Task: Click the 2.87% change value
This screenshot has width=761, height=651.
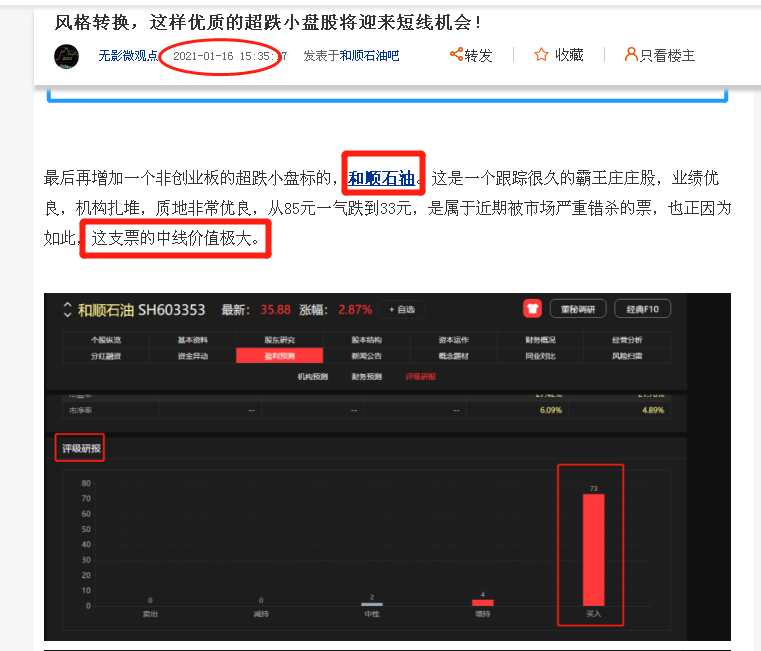Action: tap(355, 310)
